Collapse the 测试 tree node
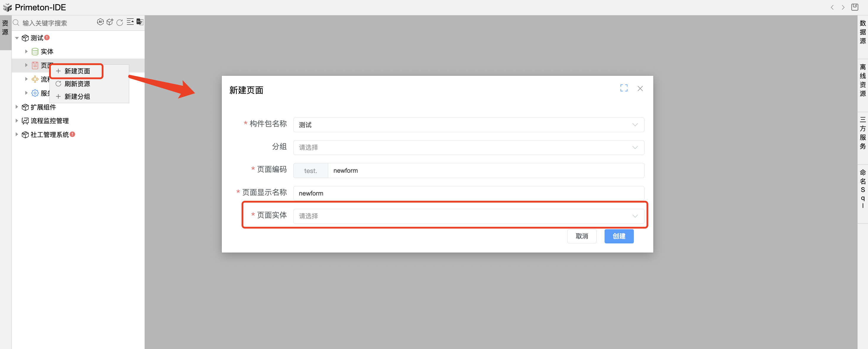 (17, 38)
